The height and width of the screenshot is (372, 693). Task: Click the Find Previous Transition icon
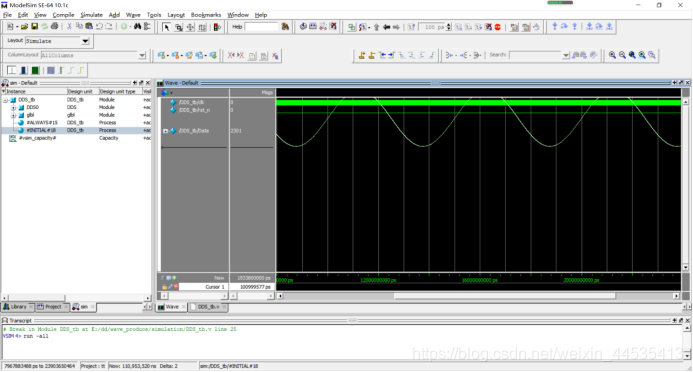click(x=382, y=55)
